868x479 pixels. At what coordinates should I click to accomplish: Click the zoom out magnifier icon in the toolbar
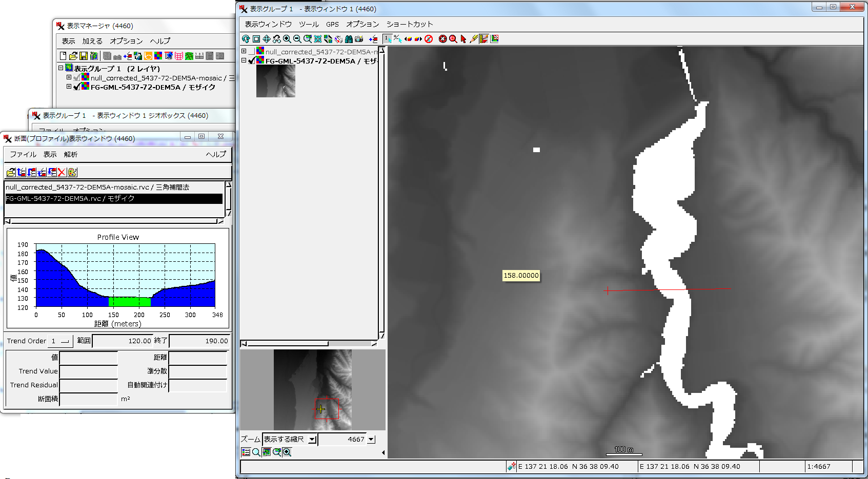[x=297, y=39]
